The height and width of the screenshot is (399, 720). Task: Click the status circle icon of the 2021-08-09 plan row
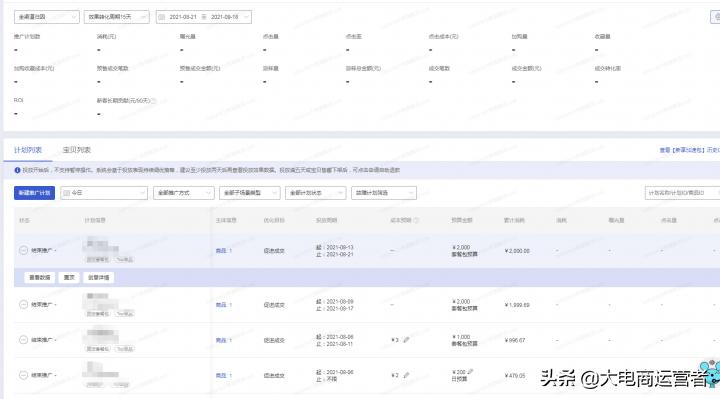pos(23,304)
